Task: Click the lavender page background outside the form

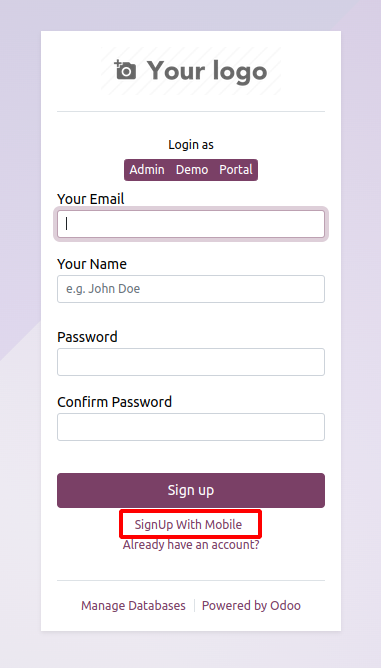Action: [x=19, y=170]
